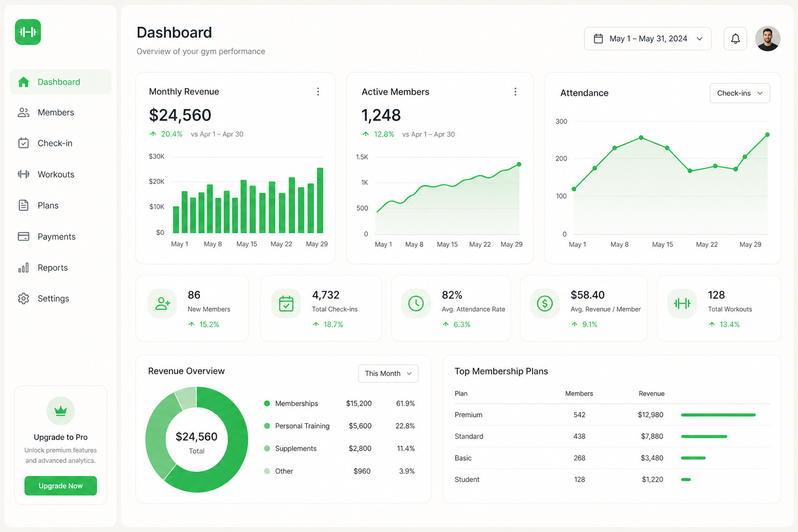Click the $58.40 Avg. Revenue value
The width and height of the screenshot is (798, 532).
588,295
